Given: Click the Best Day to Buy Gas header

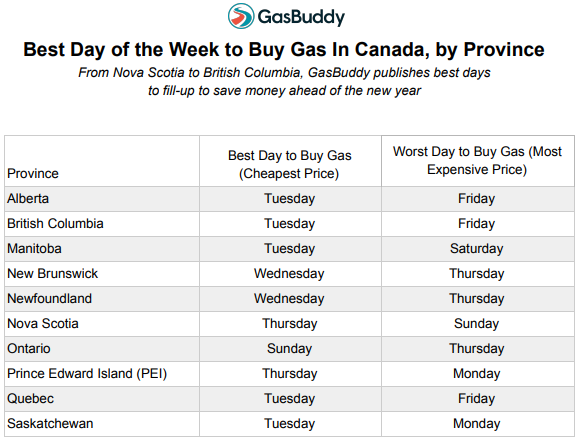Looking at the screenshot, I should [290, 161].
